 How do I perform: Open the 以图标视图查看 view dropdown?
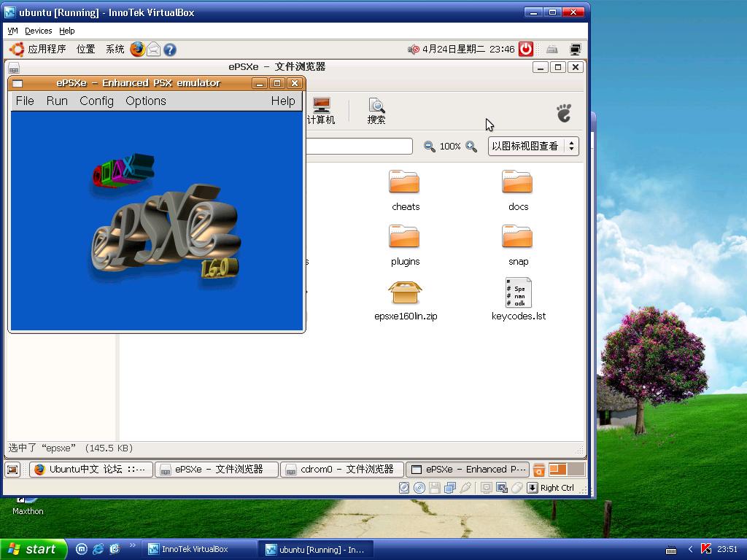click(x=533, y=146)
